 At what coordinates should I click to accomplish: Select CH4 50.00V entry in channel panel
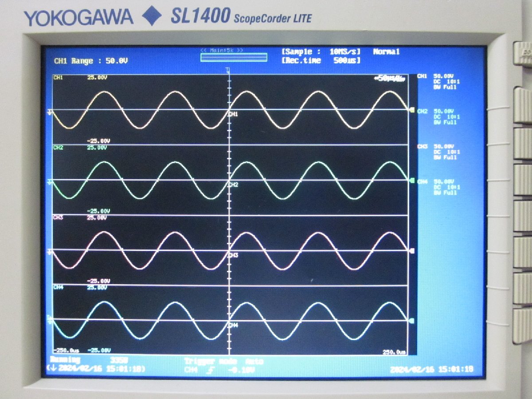coord(436,182)
